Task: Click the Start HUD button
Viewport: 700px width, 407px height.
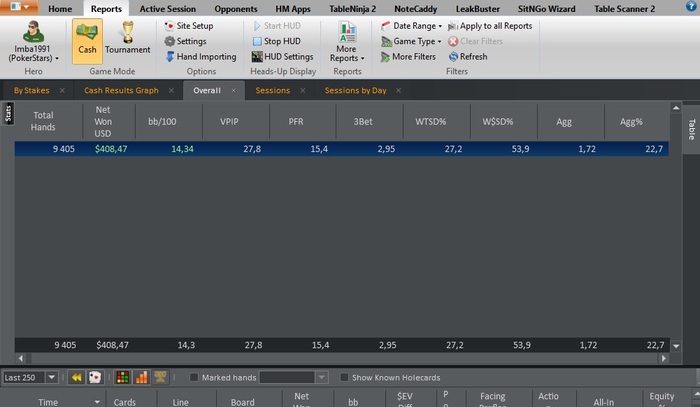Action: [x=277, y=26]
